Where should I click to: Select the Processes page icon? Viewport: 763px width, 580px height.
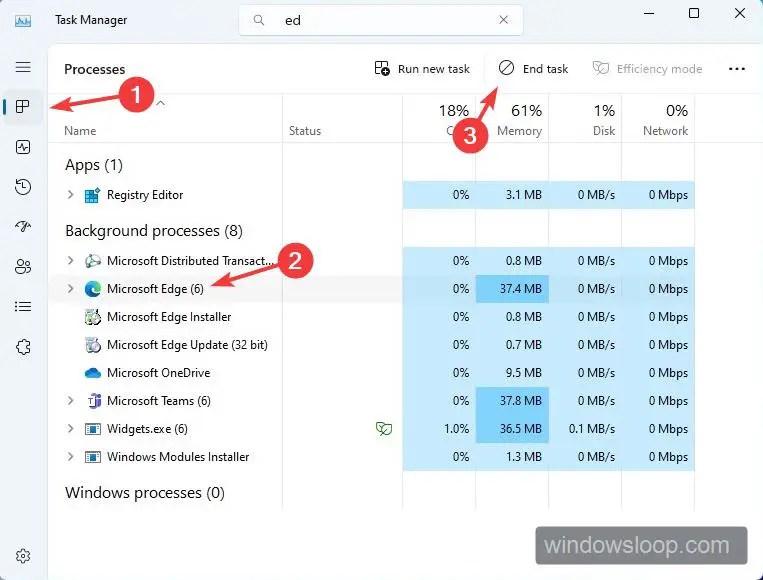[x=23, y=107]
